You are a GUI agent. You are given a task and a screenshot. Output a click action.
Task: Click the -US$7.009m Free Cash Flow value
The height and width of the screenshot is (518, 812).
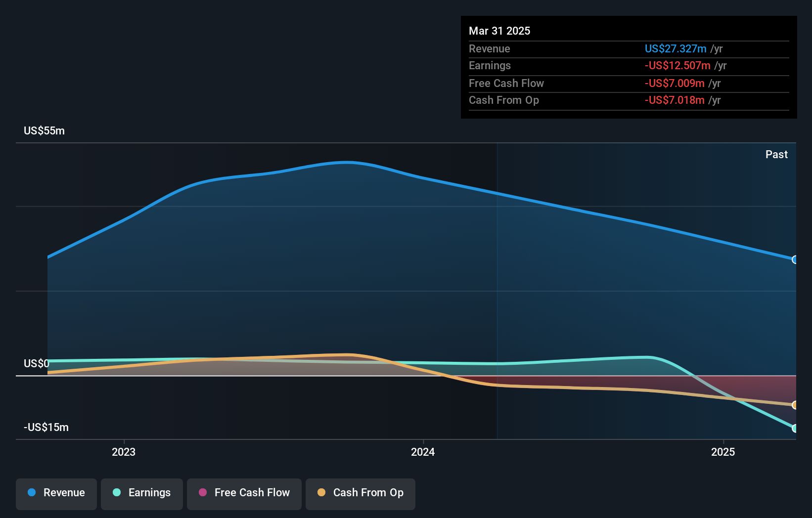pos(674,83)
